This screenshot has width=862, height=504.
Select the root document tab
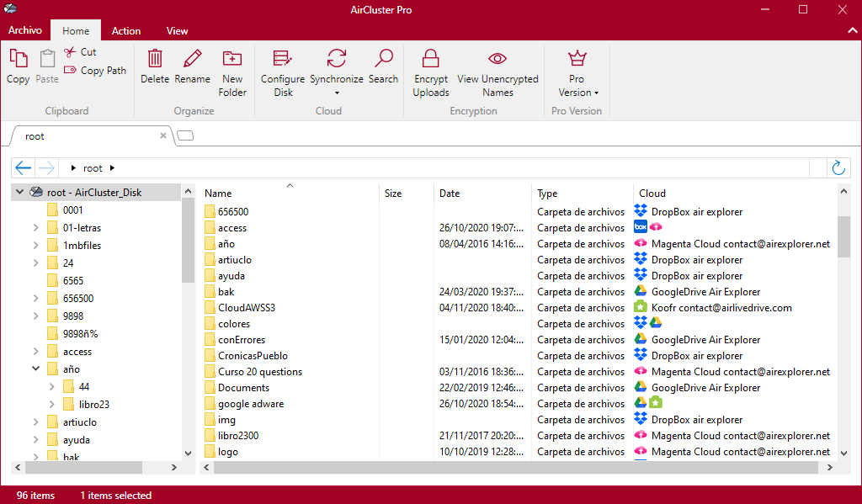point(91,135)
